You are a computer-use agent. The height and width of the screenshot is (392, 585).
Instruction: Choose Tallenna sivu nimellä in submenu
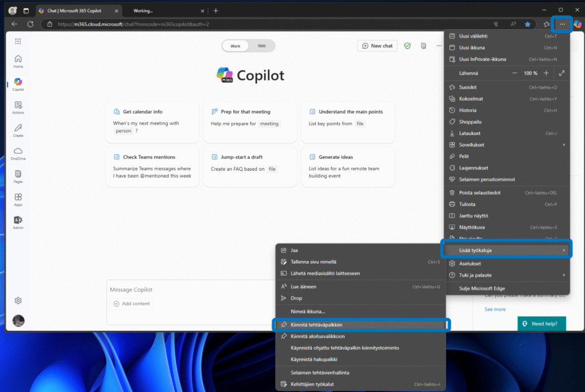click(x=361, y=262)
